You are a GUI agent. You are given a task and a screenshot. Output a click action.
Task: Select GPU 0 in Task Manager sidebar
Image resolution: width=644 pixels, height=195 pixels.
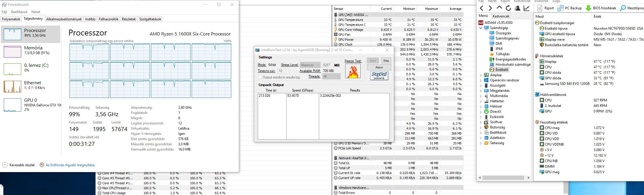31,104
